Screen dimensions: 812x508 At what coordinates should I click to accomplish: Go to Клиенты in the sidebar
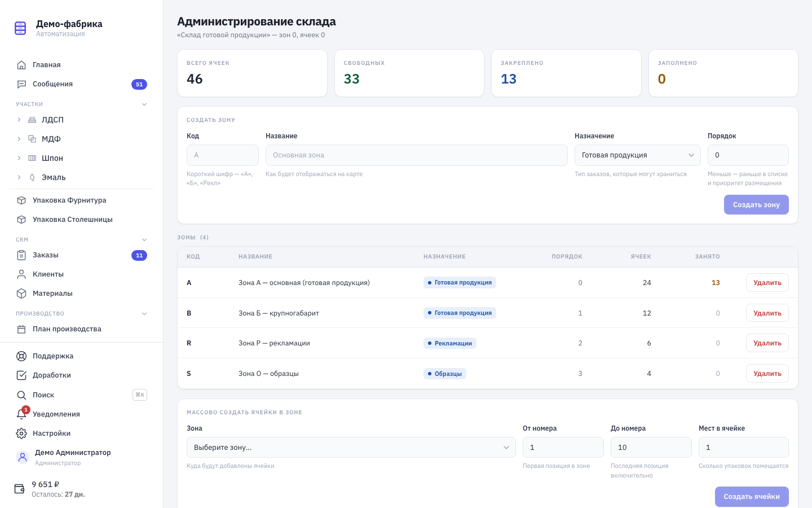click(82, 274)
